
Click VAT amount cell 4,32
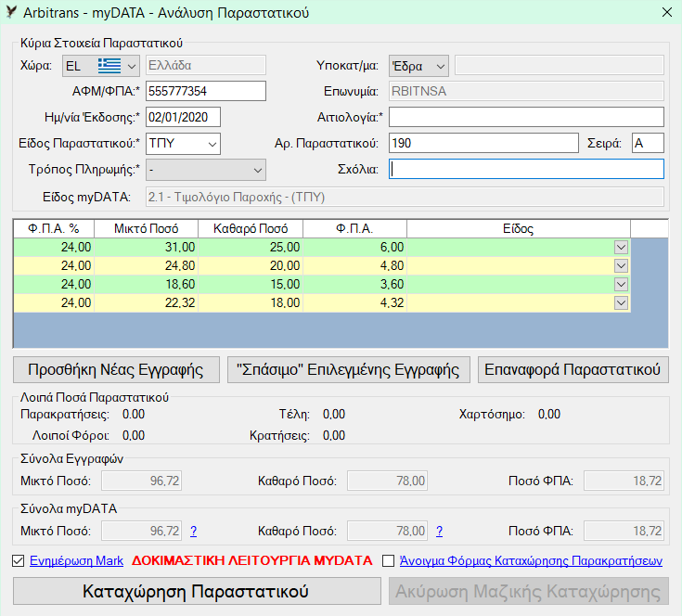[x=354, y=303]
